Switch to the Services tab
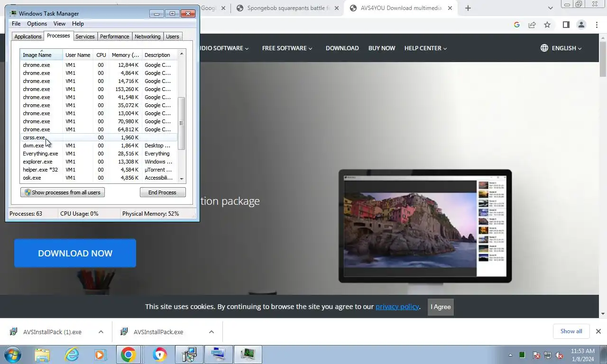Screen dimensions: 607x364 [x=85, y=36]
